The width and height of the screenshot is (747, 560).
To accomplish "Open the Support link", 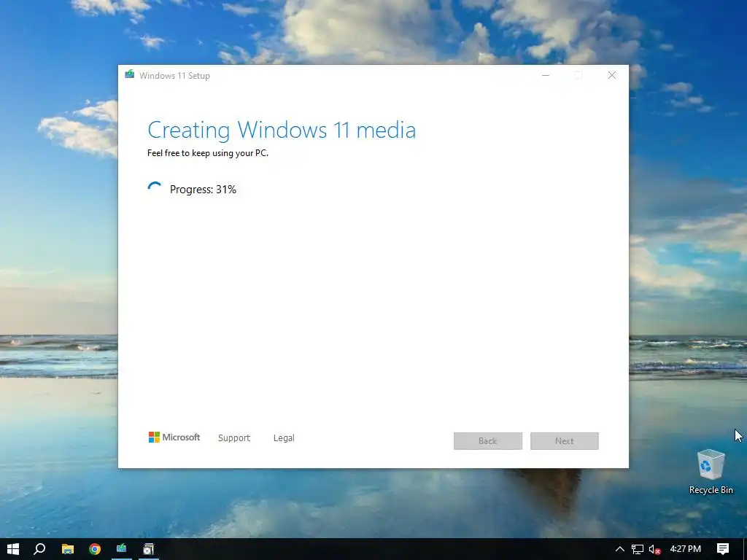I will click(234, 438).
